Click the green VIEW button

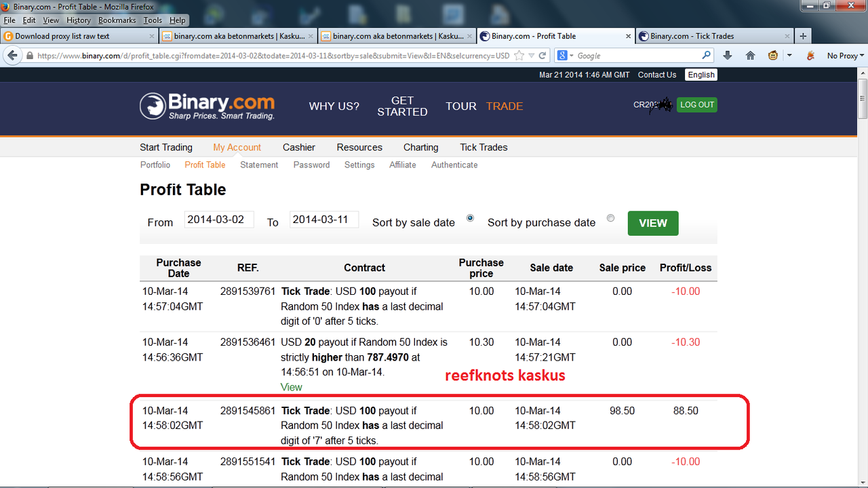point(653,223)
